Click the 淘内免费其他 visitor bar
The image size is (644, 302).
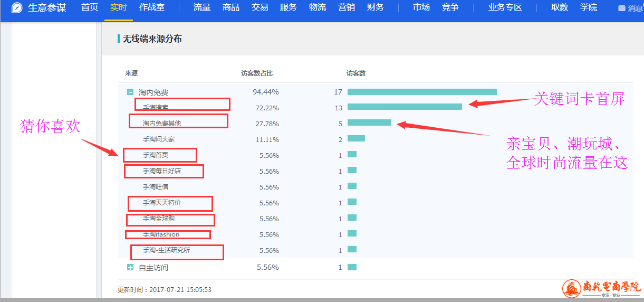[x=369, y=122]
